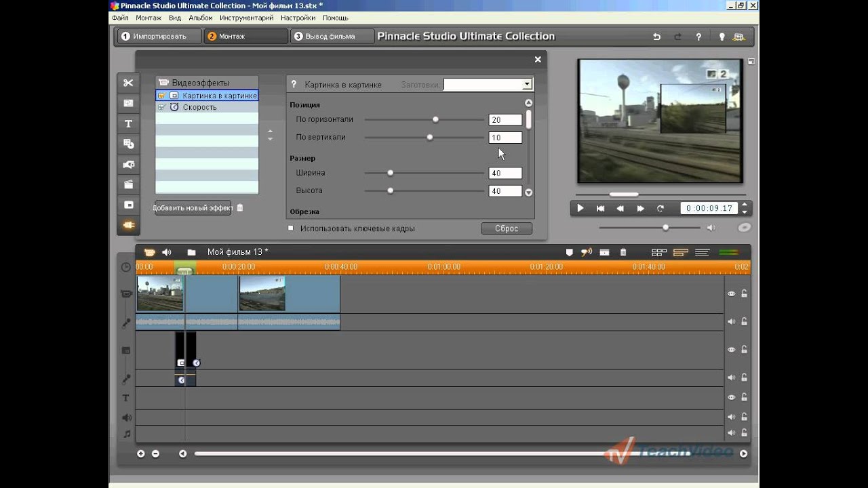Open the video toolbox camera icon above timeline

150,252
